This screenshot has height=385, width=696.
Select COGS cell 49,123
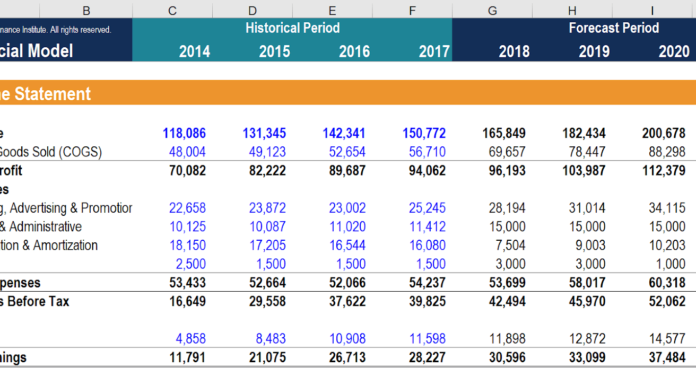click(x=267, y=152)
